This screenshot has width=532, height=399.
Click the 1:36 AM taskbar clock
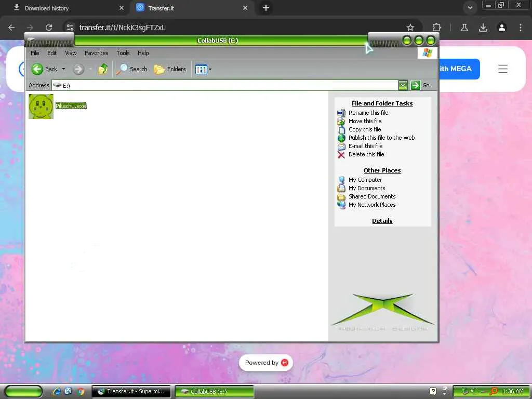pos(513,392)
